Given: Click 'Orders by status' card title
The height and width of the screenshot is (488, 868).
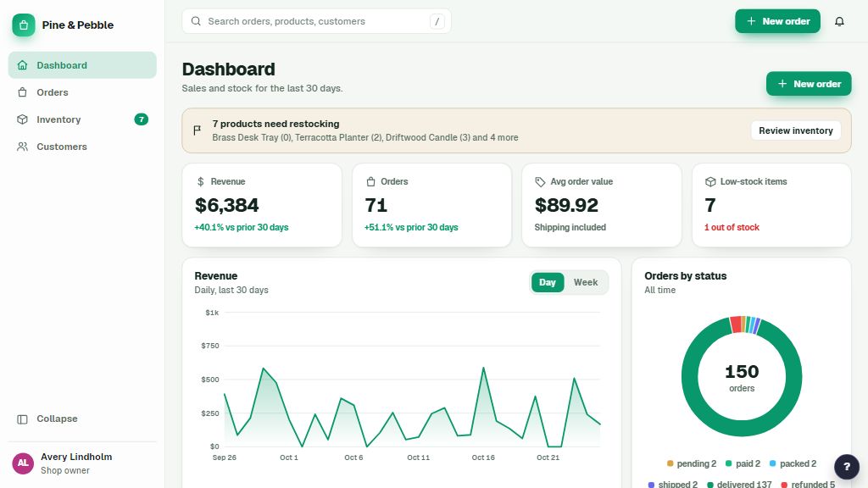Looking at the screenshot, I should (x=685, y=276).
